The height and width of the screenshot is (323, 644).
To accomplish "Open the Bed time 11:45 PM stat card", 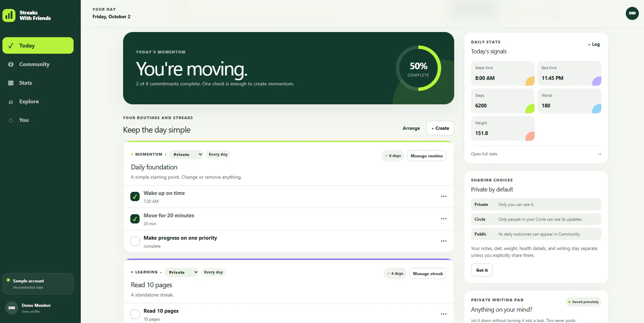I will 569,73.
